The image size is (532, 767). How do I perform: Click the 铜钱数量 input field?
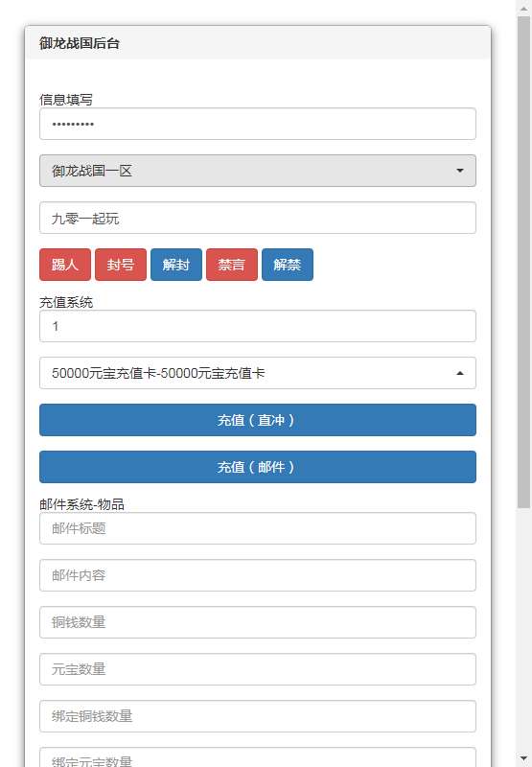point(257,622)
